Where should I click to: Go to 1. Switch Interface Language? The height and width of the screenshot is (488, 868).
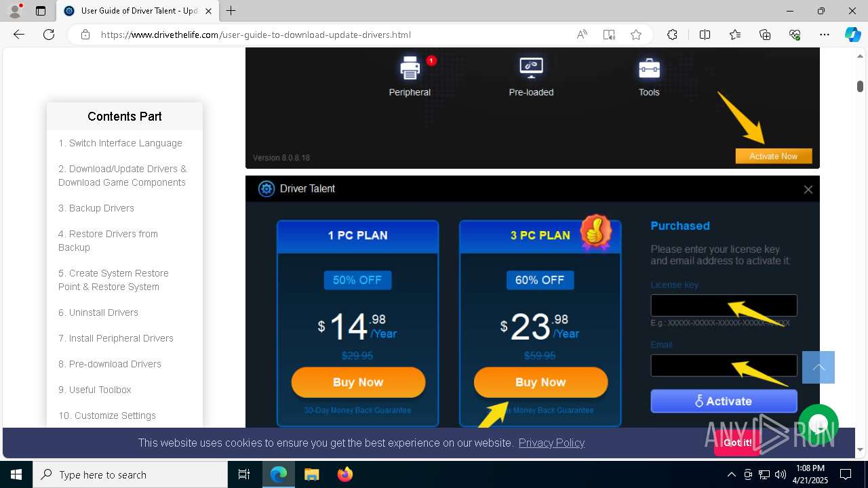120,143
